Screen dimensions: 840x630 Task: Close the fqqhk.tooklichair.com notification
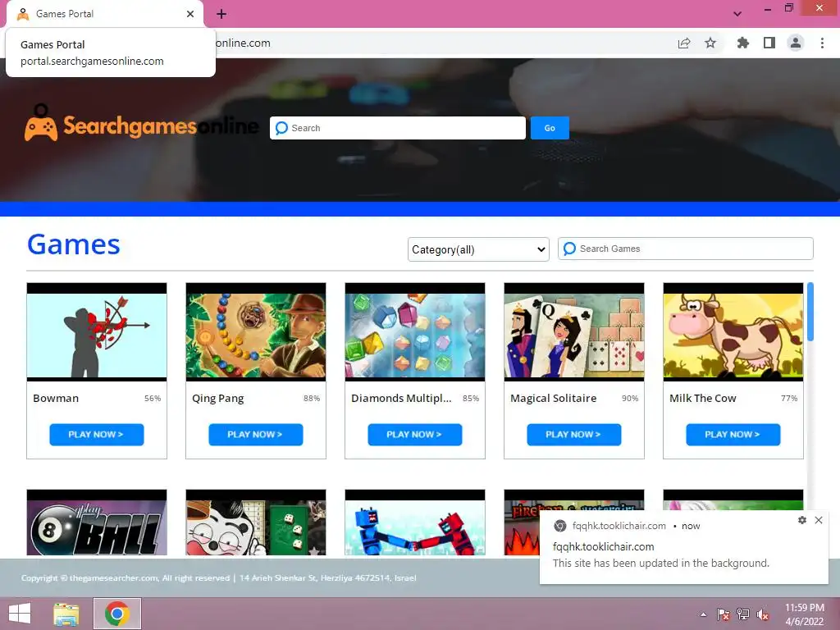tap(819, 520)
